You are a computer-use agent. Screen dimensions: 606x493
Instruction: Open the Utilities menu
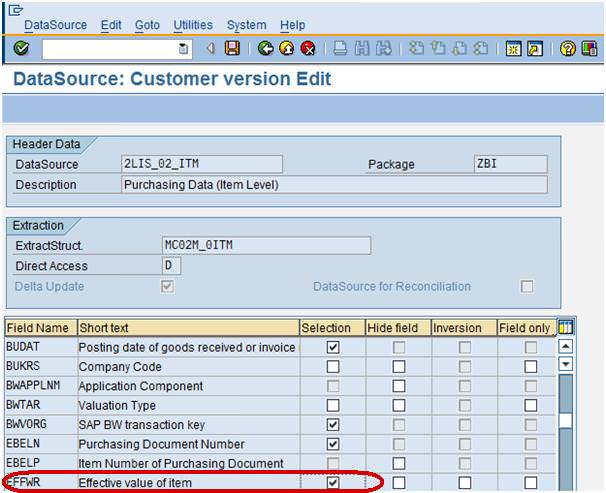(193, 25)
